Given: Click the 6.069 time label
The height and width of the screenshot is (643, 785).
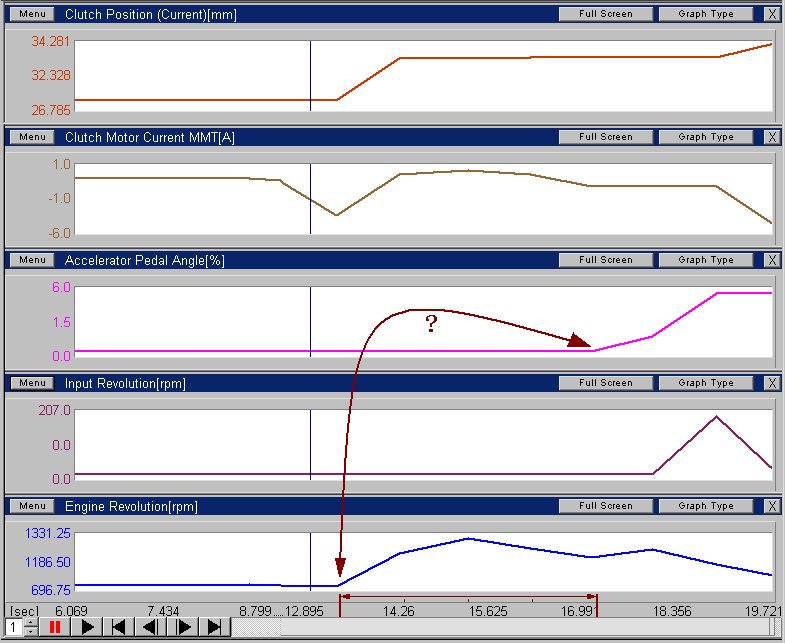Looking at the screenshot, I should pyautogui.click(x=71, y=611).
